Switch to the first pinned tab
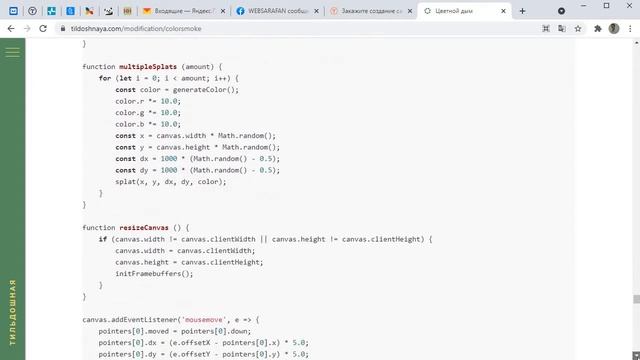This screenshot has height=360, width=640. 13,11
